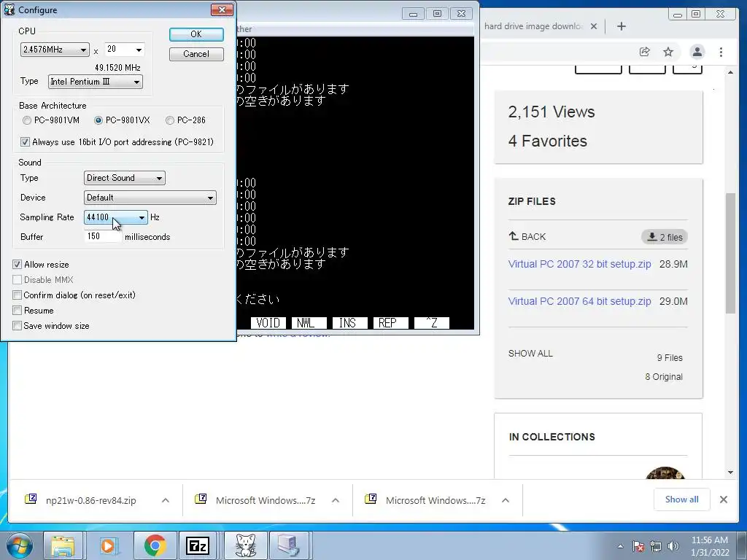Image resolution: width=747 pixels, height=560 pixels.
Task: Click Show all downloads button
Action: tap(682, 499)
